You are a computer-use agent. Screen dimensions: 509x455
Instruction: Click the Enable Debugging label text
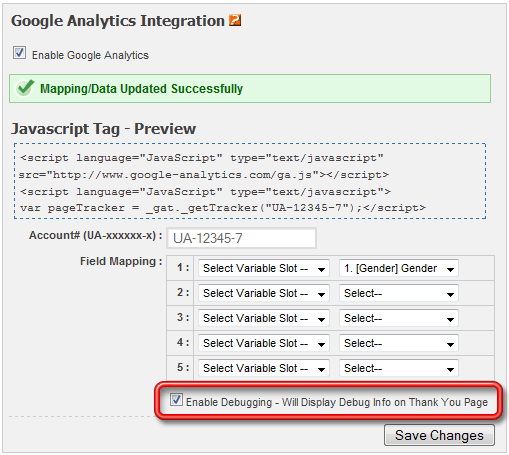[337, 402]
